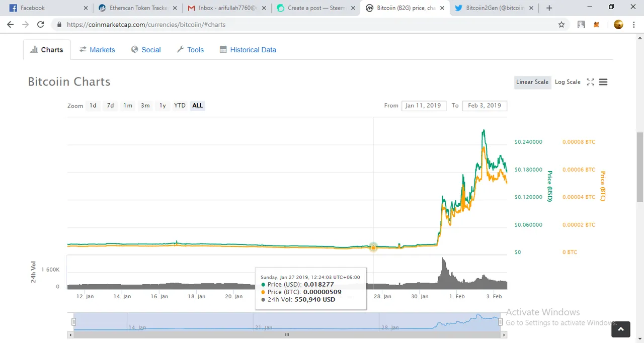This screenshot has width=644, height=343.
Task: Set zoom range to ALL
Action: 197,106
